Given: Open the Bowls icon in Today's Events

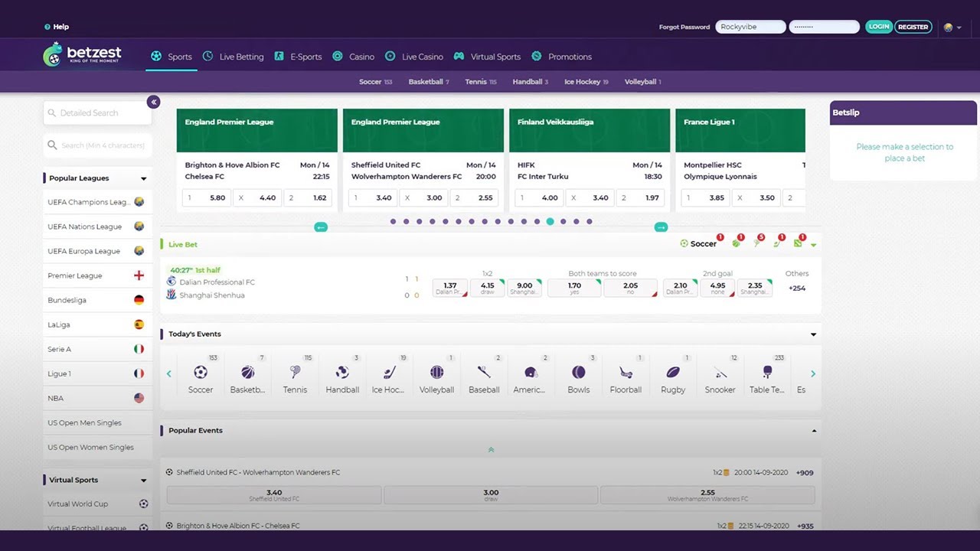Looking at the screenshot, I should click(x=579, y=373).
